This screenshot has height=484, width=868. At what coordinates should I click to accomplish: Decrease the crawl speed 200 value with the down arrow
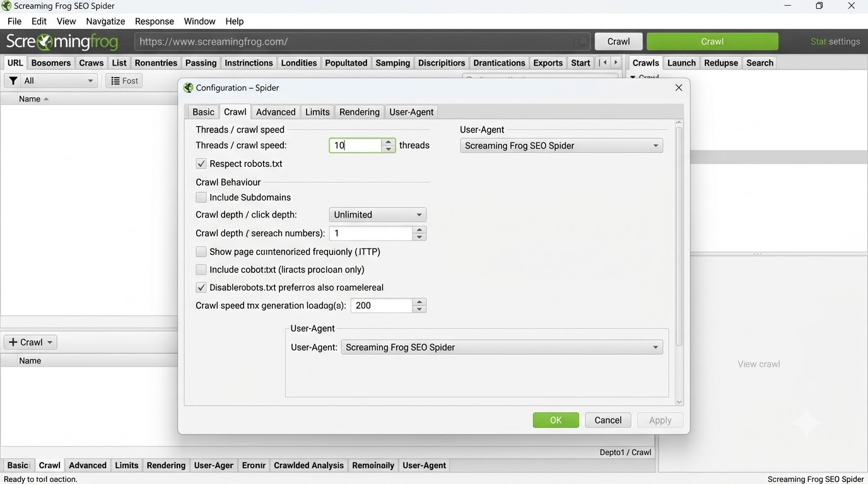click(419, 309)
